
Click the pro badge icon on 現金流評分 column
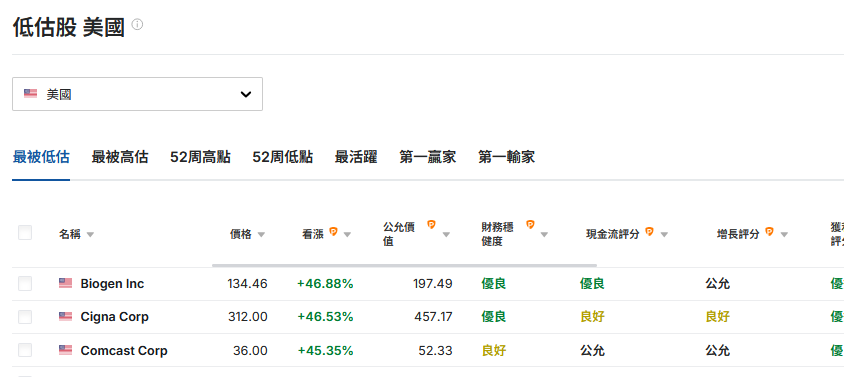coord(649,232)
